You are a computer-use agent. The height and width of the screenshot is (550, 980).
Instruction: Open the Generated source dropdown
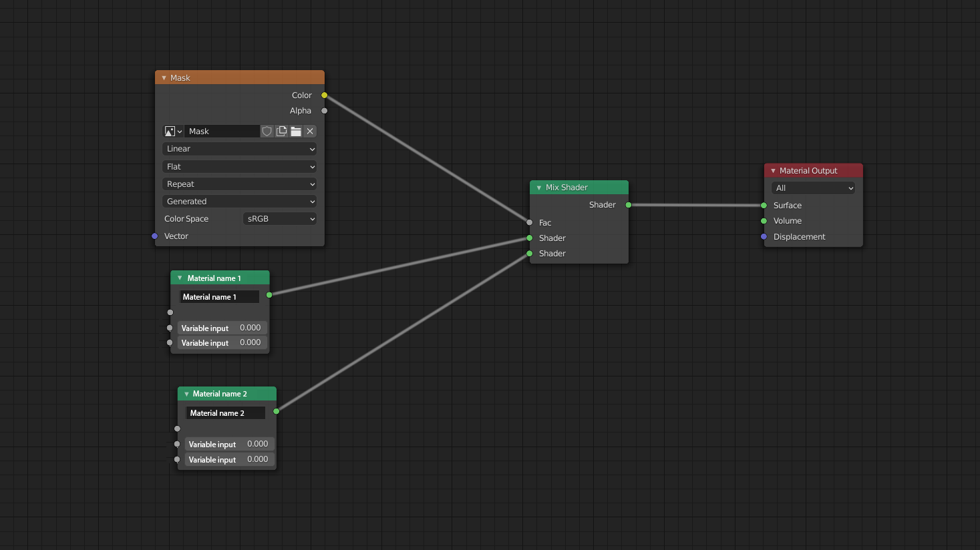pyautogui.click(x=239, y=202)
